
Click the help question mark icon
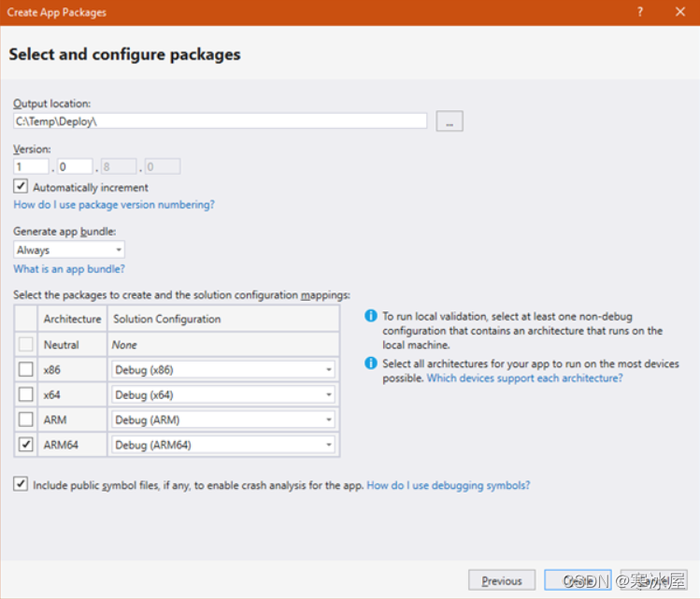[x=640, y=12]
